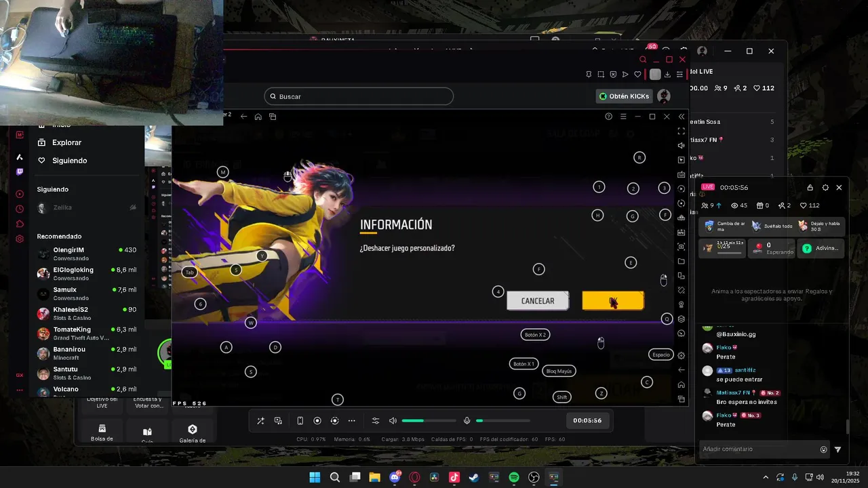This screenshot has height=488, width=868.
Task: Toggle the record button in LIVE Studio toolbar
Action: click(317, 421)
